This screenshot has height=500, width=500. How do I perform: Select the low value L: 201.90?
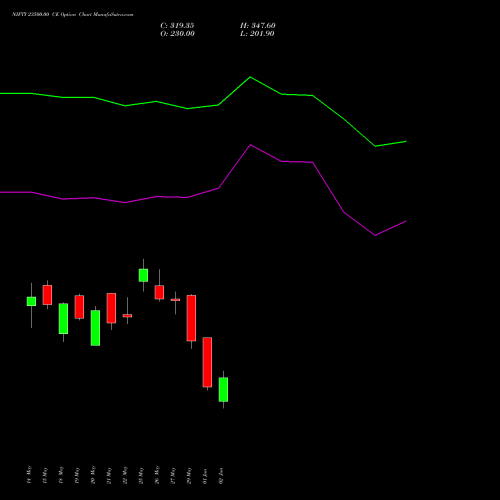(257, 34)
